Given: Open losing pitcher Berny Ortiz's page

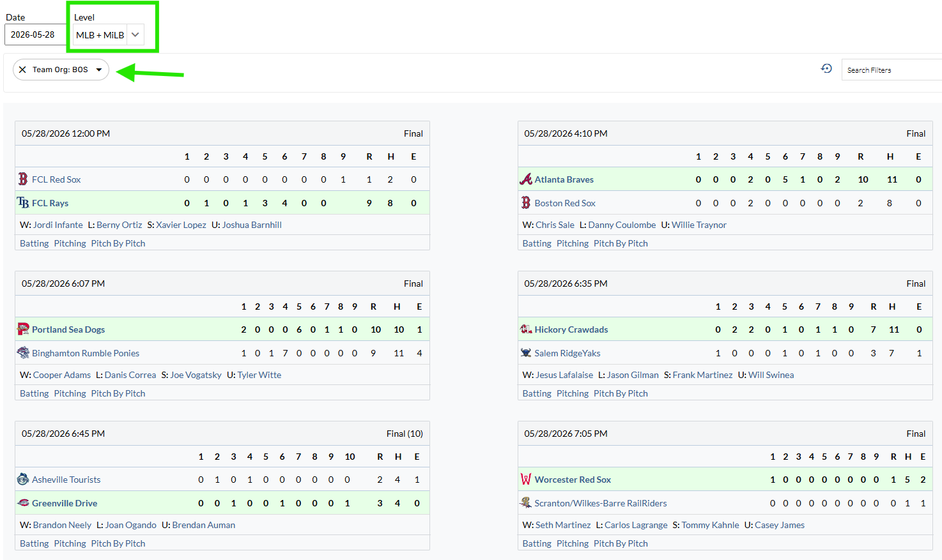Looking at the screenshot, I should pos(120,225).
